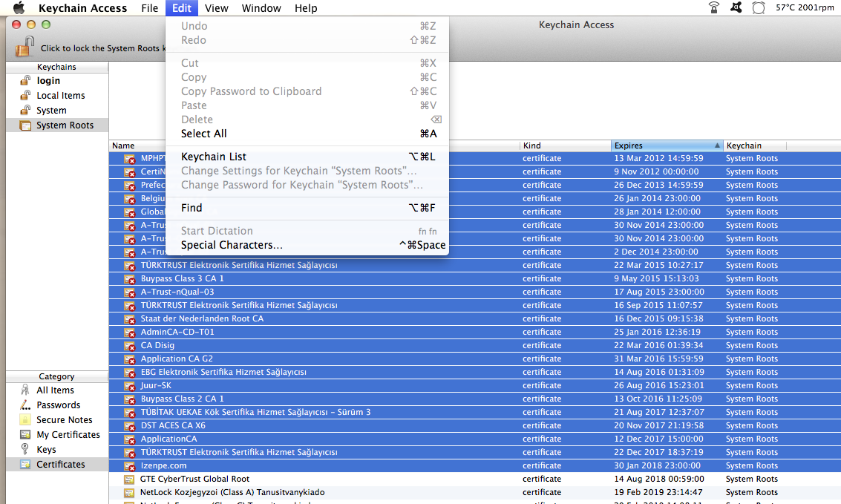The width and height of the screenshot is (841, 504).
Task: Select the Buypass Class 2 CA 1 row
Action: point(474,399)
